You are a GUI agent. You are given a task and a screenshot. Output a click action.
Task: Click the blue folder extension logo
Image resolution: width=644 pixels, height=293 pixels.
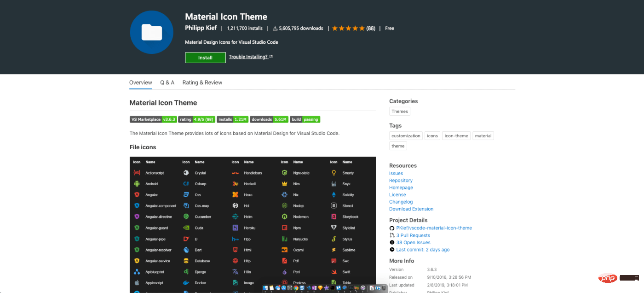[152, 32]
